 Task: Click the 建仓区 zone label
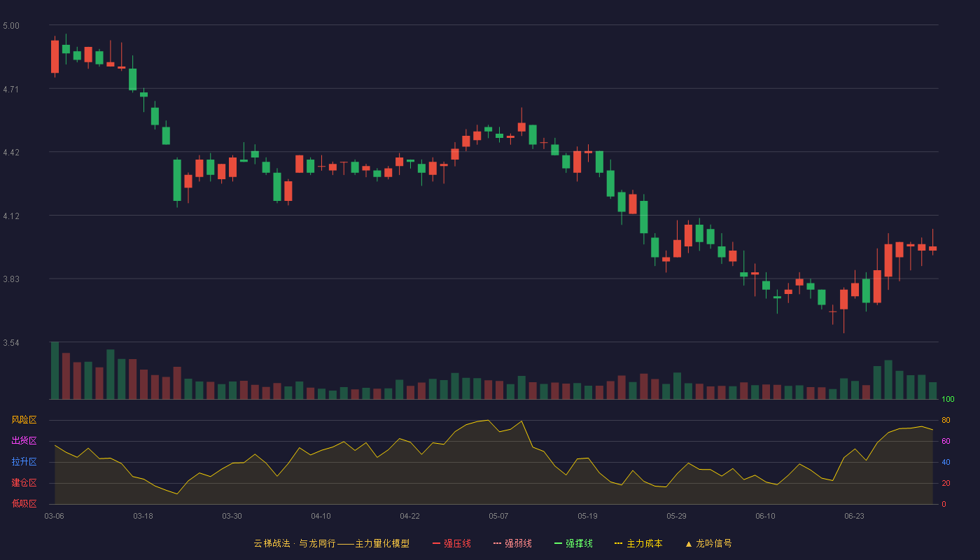click(x=24, y=483)
